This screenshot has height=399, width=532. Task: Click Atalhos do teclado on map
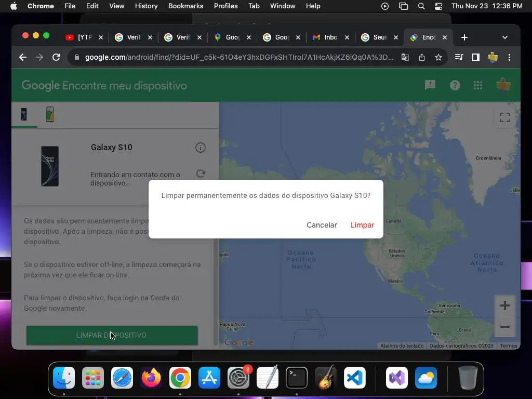(x=402, y=345)
